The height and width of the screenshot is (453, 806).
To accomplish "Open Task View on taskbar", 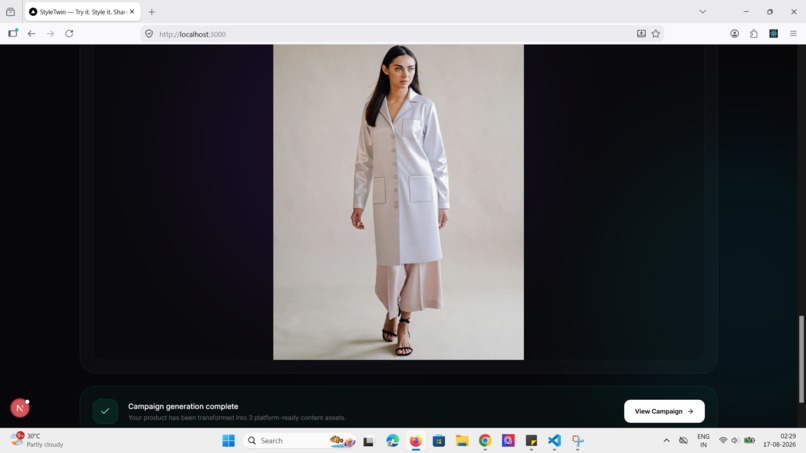I will coord(368,441).
